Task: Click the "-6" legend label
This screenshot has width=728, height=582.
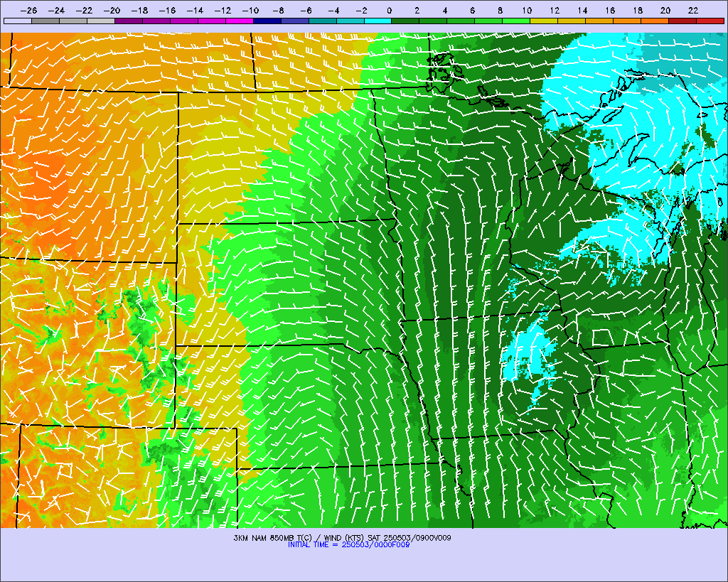Action: point(306,11)
